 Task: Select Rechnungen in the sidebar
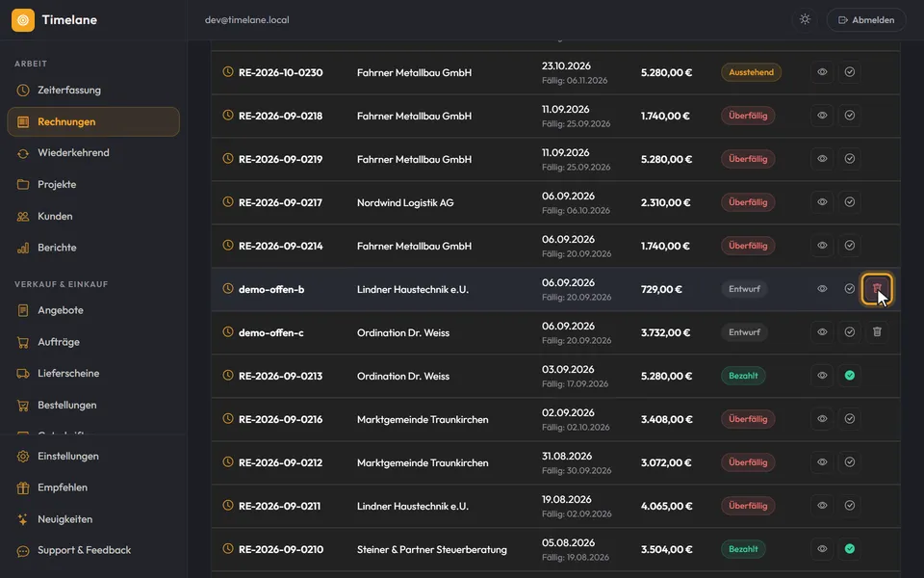(x=93, y=121)
